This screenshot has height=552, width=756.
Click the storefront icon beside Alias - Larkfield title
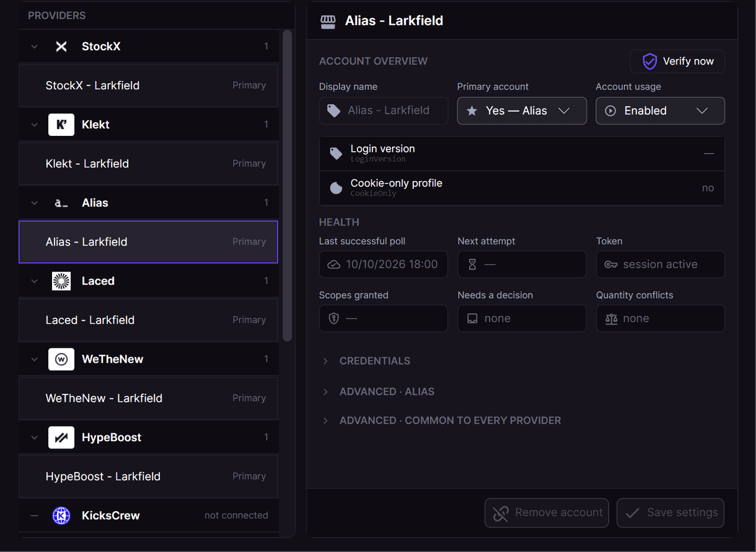pyautogui.click(x=328, y=21)
